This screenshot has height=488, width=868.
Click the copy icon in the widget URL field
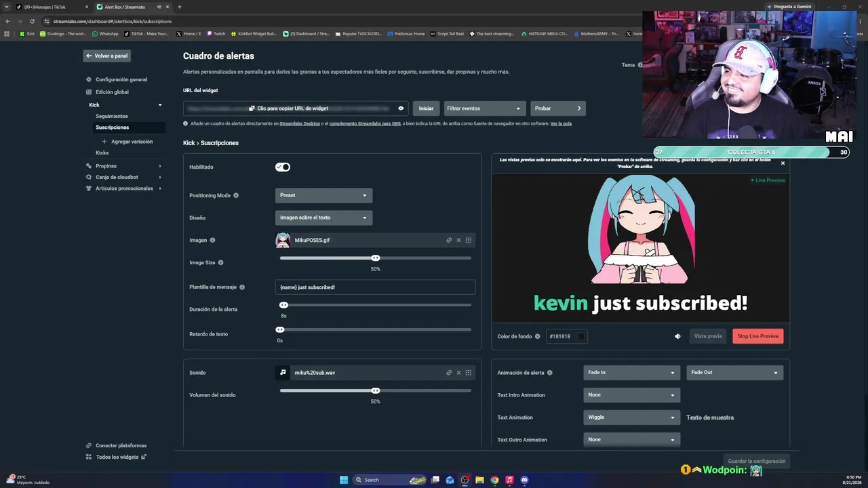point(252,108)
